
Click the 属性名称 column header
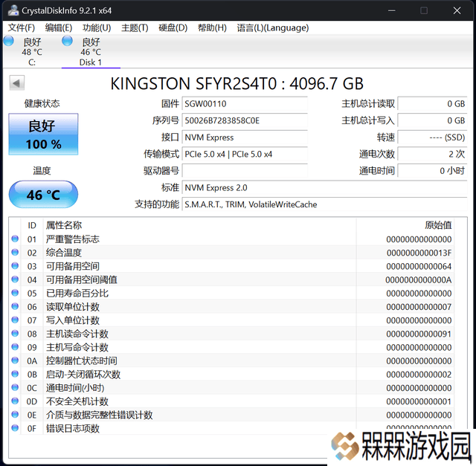tap(64, 225)
